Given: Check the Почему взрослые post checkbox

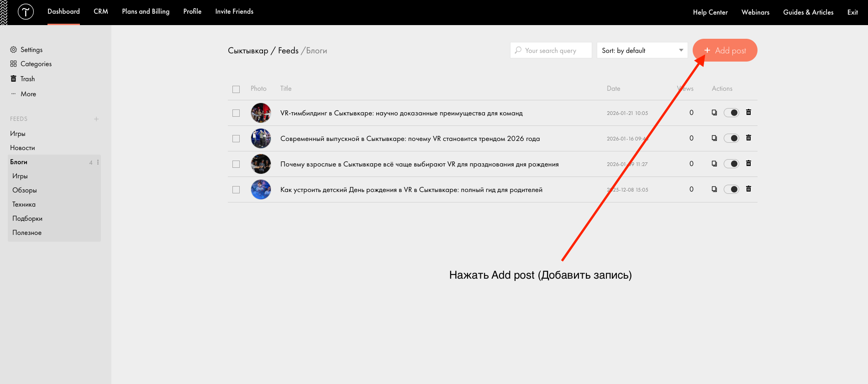Looking at the screenshot, I should tap(236, 164).
